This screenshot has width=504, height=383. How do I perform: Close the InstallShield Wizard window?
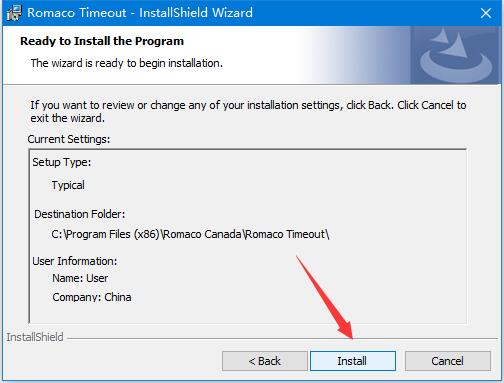point(486,13)
